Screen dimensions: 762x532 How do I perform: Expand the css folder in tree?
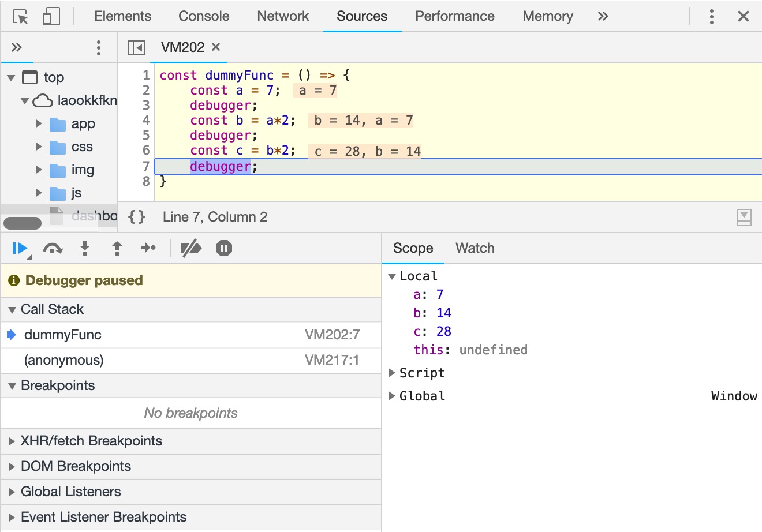coord(39,147)
